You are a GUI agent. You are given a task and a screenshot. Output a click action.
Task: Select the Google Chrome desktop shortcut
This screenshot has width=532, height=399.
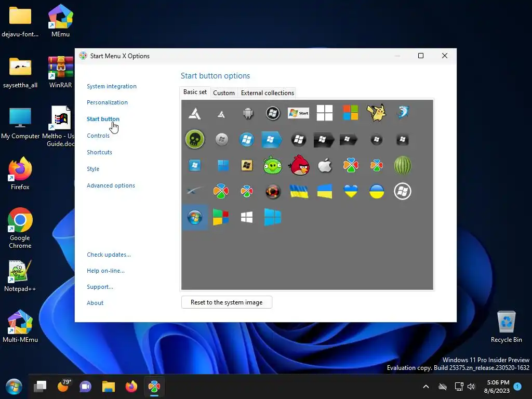20,228
